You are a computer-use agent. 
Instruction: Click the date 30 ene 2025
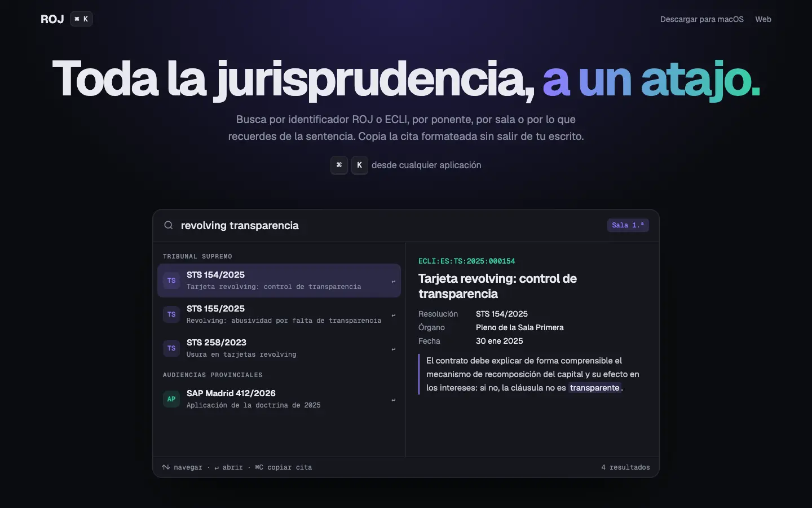(x=500, y=341)
